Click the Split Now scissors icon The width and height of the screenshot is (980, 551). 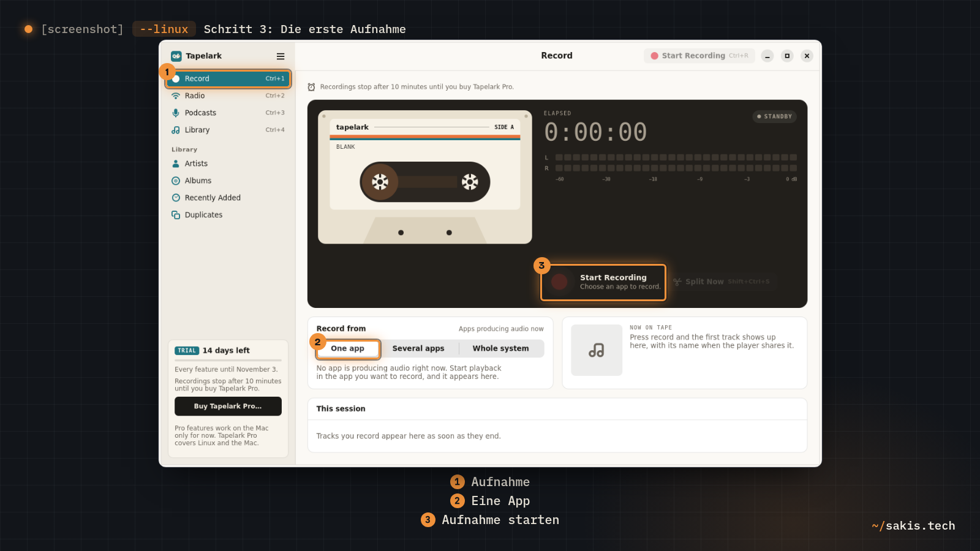point(677,282)
